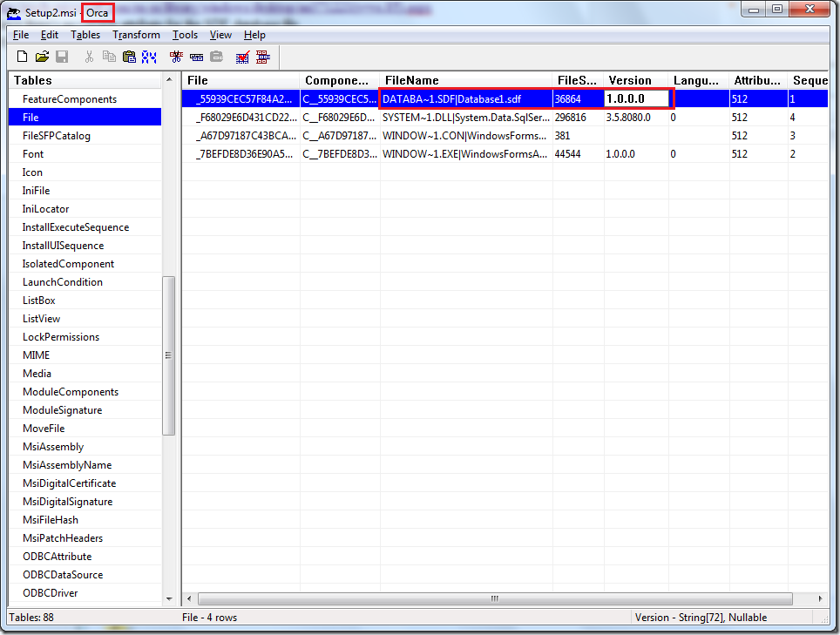Viewport: 840px width, 635px height.
Task: Click the red brick tables toolbar icon
Action: coord(262,57)
